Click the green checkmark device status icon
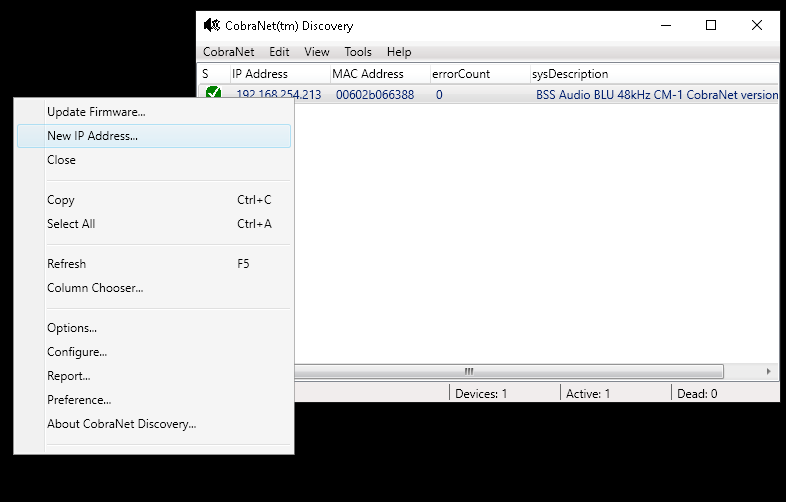786x502 pixels. click(213, 94)
